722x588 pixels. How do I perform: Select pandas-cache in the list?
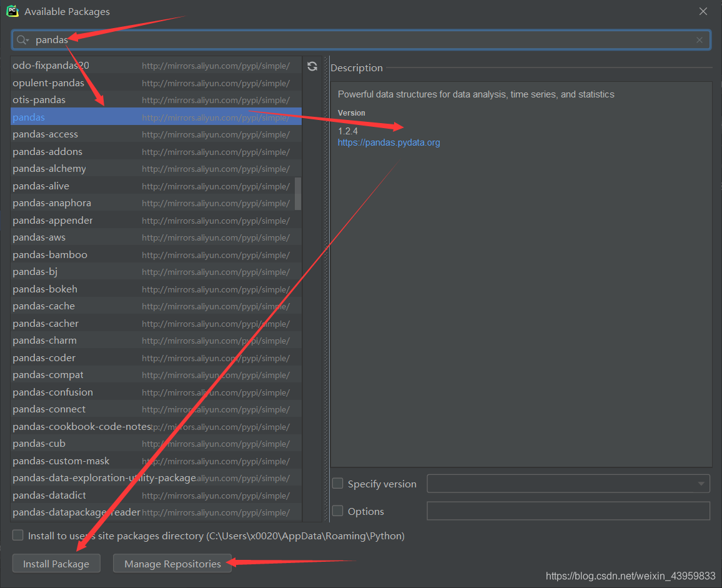tap(156, 306)
